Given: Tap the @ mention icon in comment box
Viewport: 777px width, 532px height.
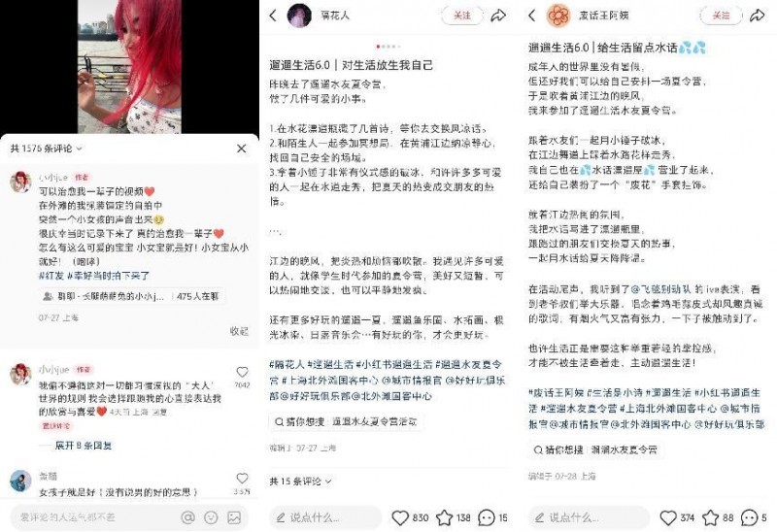Looking at the screenshot, I should (x=187, y=517).
